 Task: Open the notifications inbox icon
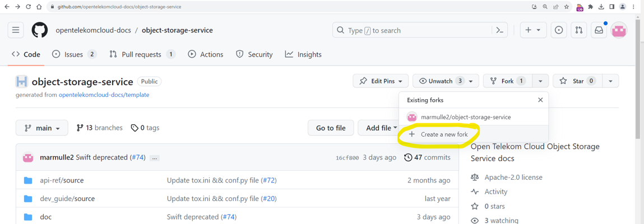coord(599,30)
